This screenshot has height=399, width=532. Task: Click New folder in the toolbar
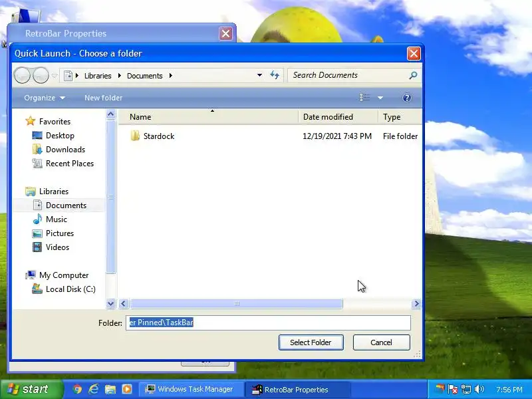(103, 98)
